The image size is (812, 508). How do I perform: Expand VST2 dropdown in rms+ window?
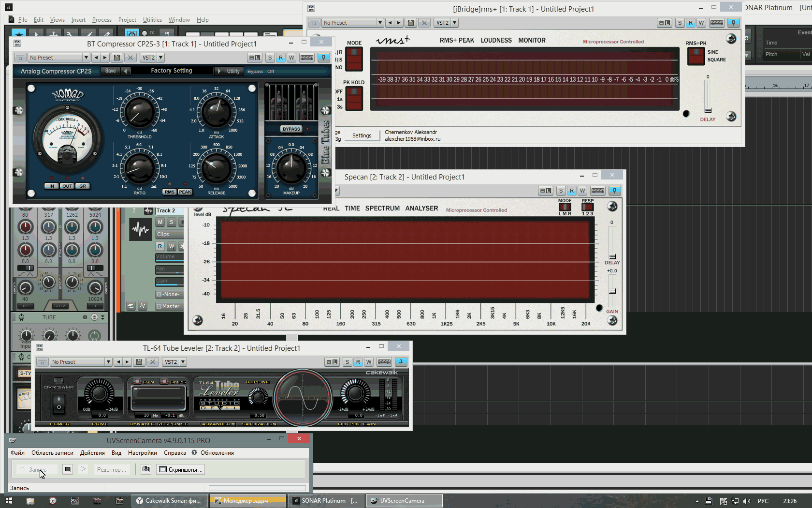pyautogui.click(x=454, y=23)
